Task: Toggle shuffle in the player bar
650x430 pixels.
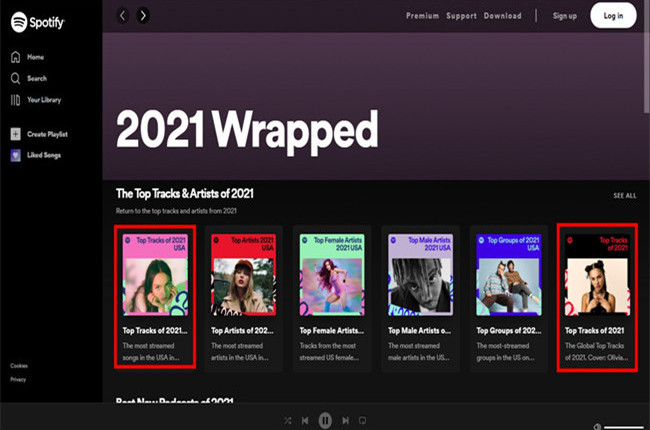Action: click(x=288, y=420)
